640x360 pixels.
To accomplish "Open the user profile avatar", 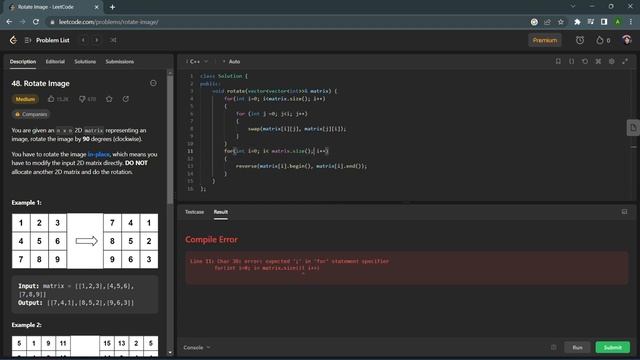I will tap(627, 40).
